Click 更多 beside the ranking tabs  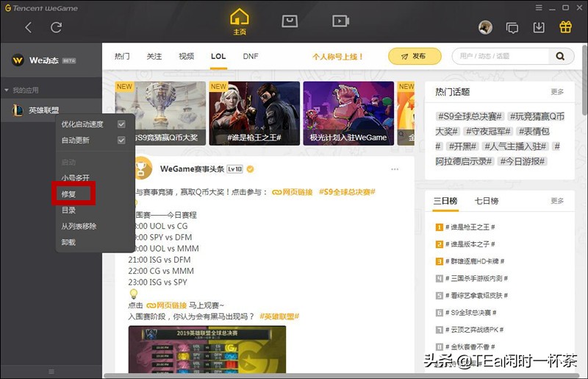coord(557,201)
